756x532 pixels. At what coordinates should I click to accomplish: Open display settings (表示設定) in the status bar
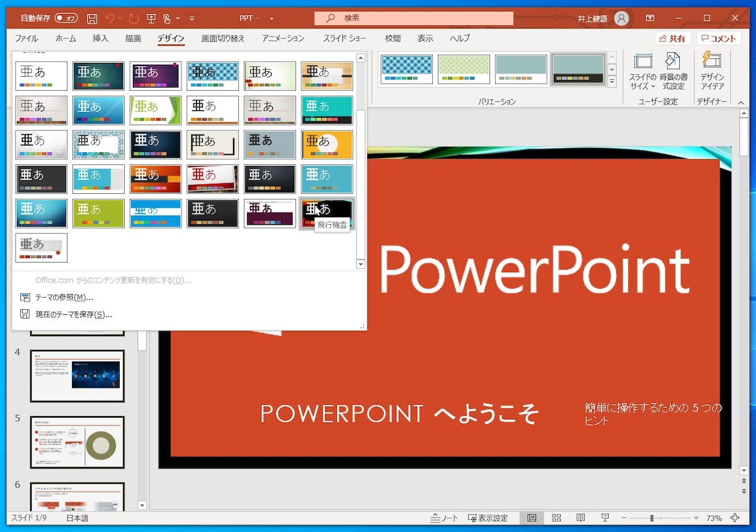tap(488, 518)
